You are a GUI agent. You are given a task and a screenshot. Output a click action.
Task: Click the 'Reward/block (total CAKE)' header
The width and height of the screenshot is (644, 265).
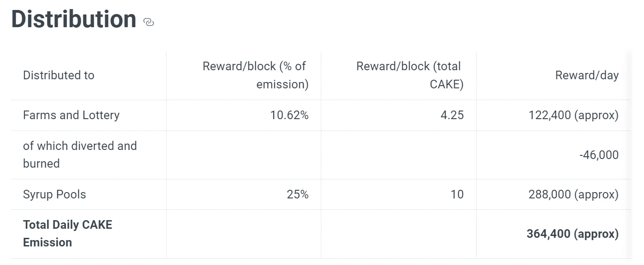[410, 75]
